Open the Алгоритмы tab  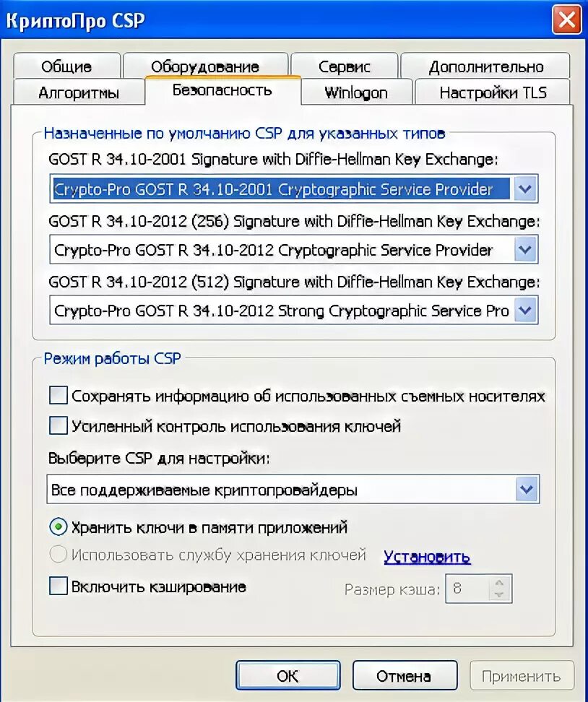tap(79, 92)
